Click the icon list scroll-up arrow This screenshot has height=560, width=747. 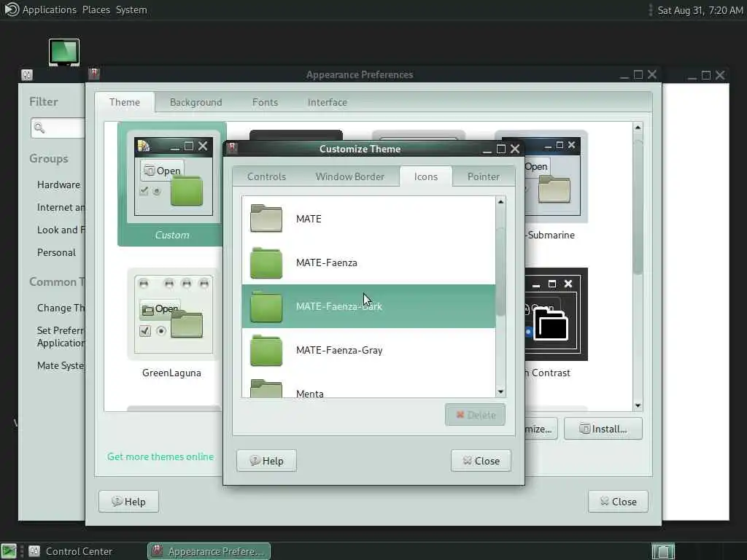click(x=500, y=202)
